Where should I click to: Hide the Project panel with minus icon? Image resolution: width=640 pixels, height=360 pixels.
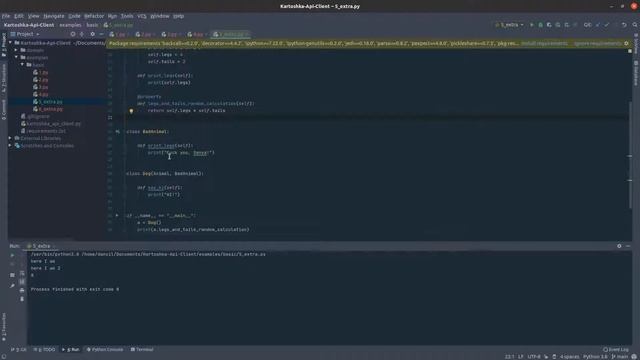coord(101,34)
